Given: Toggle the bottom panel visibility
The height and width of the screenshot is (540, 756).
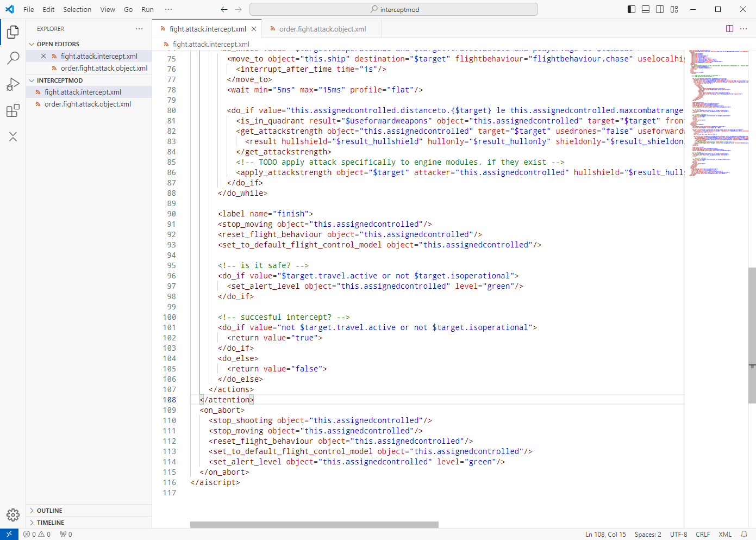Looking at the screenshot, I should [x=646, y=9].
